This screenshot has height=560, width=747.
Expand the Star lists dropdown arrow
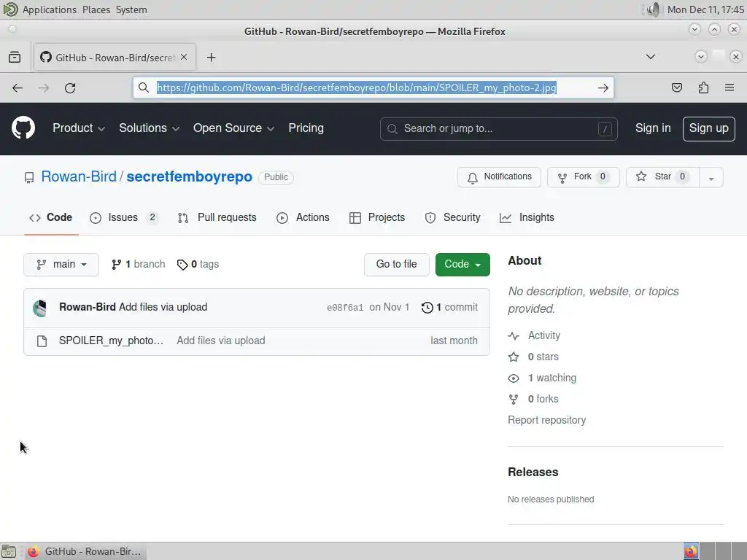point(711,178)
